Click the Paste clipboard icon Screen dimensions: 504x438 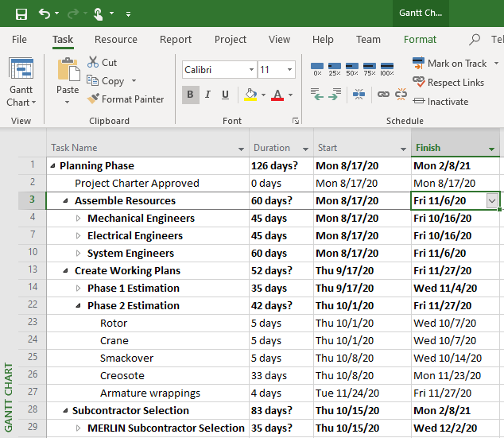[68, 69]
